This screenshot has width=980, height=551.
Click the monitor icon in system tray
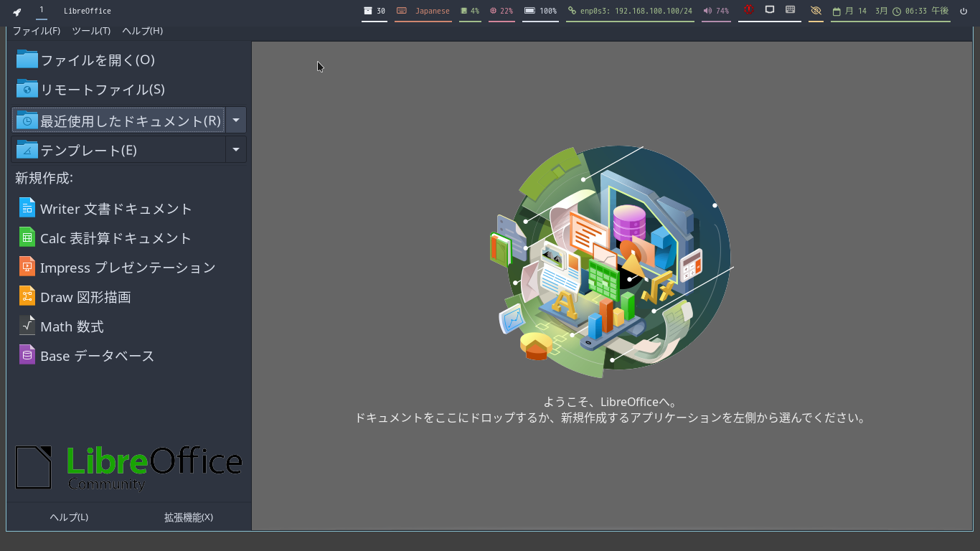770,10
